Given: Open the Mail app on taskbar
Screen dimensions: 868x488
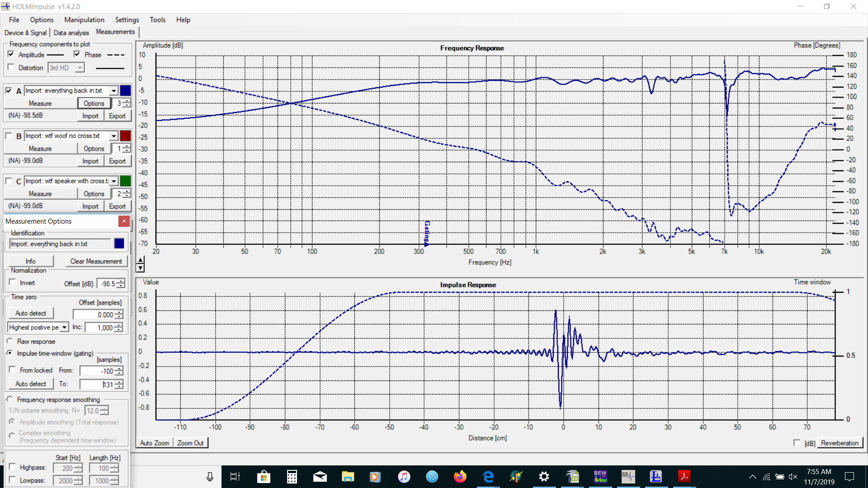Looking at the screenshot, I should point(320,476).
